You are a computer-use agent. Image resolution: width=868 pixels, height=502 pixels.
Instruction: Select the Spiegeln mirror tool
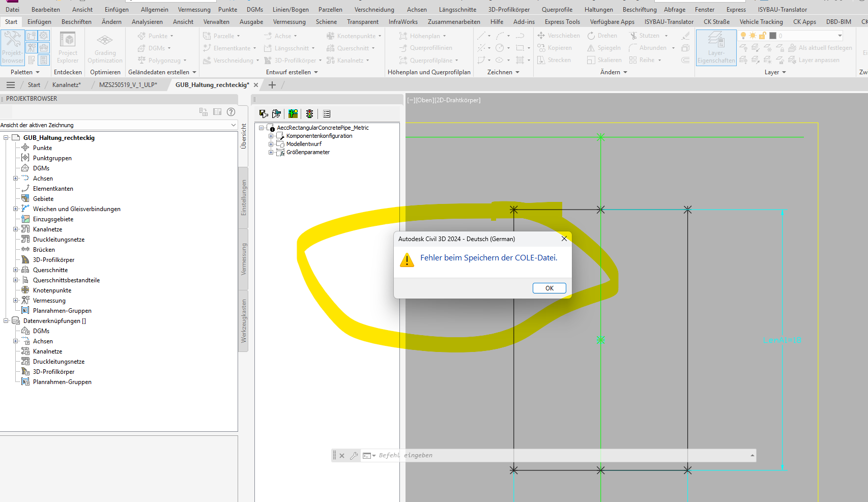click(x=604, y=48)
